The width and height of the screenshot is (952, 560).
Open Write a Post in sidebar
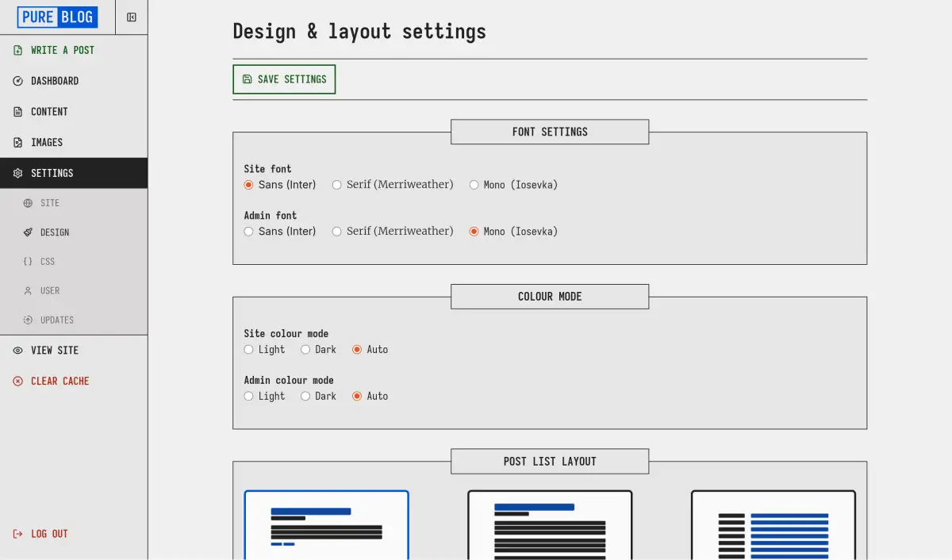(74, 50)
